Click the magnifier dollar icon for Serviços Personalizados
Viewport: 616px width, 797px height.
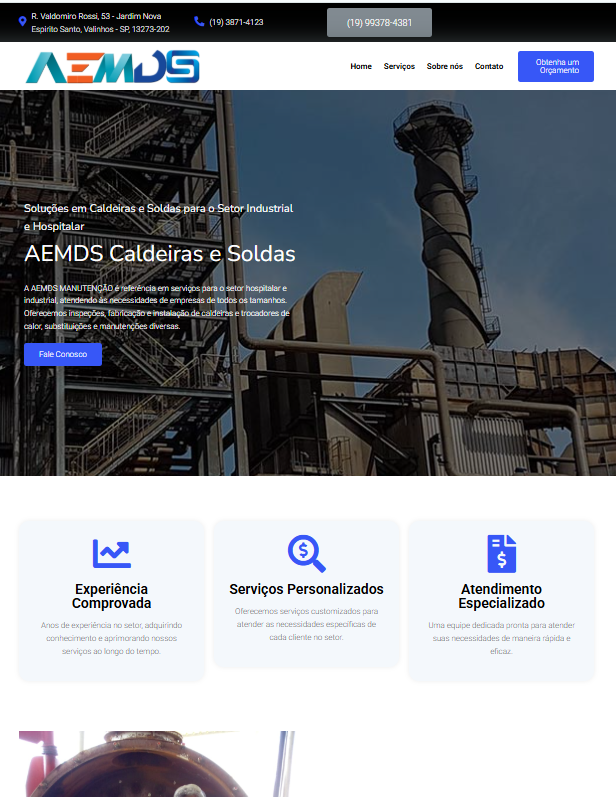pyautogui.click(x=306, y=554)
